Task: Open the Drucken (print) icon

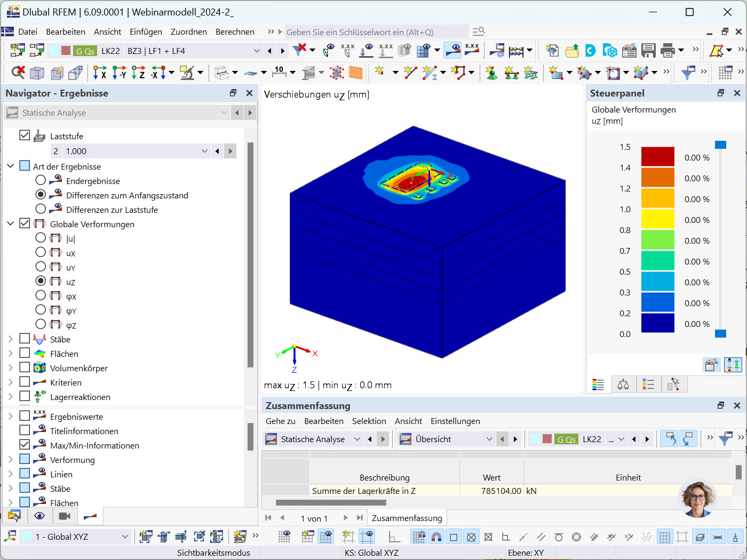Action: 666,51
